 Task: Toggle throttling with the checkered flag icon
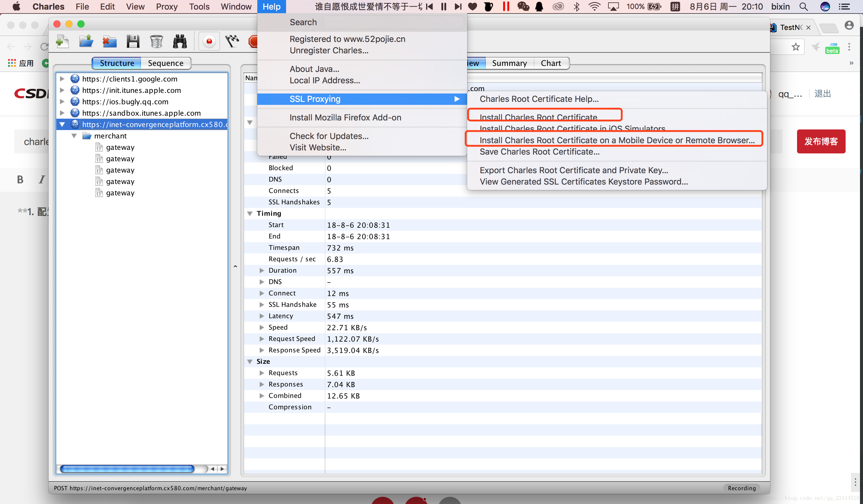click(x=232, y=41)
